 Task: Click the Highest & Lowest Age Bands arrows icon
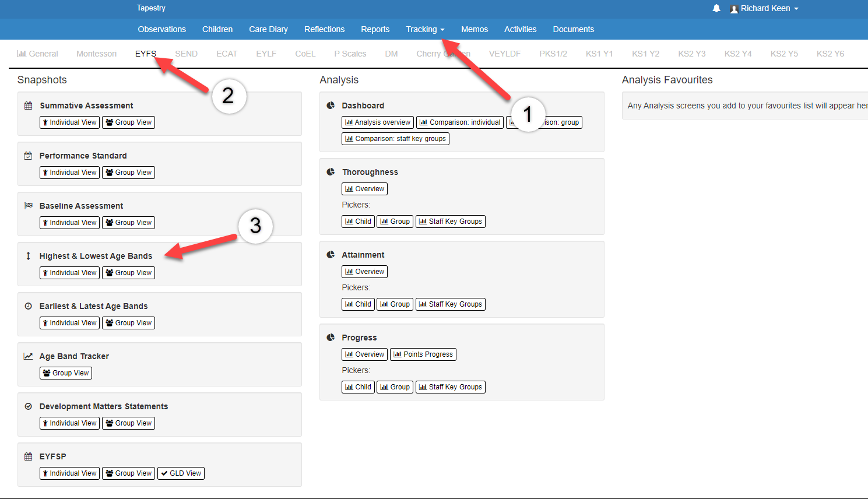28,256
